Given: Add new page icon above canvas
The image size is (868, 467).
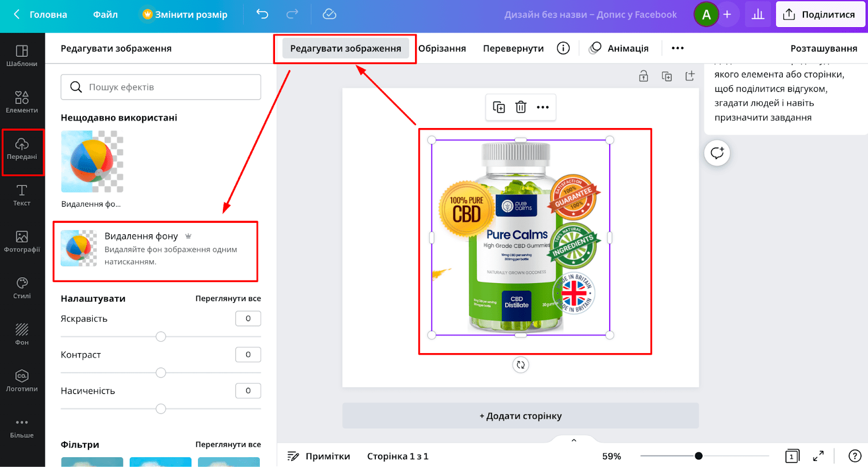Looking at the screenshot, I should 690,76.
